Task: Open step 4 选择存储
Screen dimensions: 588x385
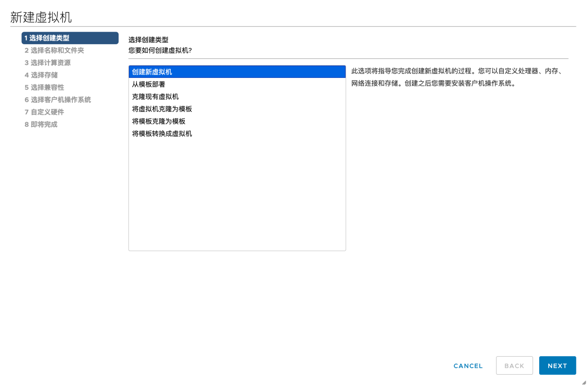Action: 41,75
